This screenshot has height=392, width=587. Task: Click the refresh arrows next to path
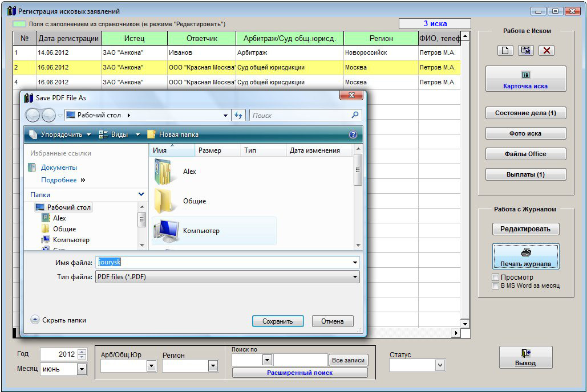tap(238, 115)
